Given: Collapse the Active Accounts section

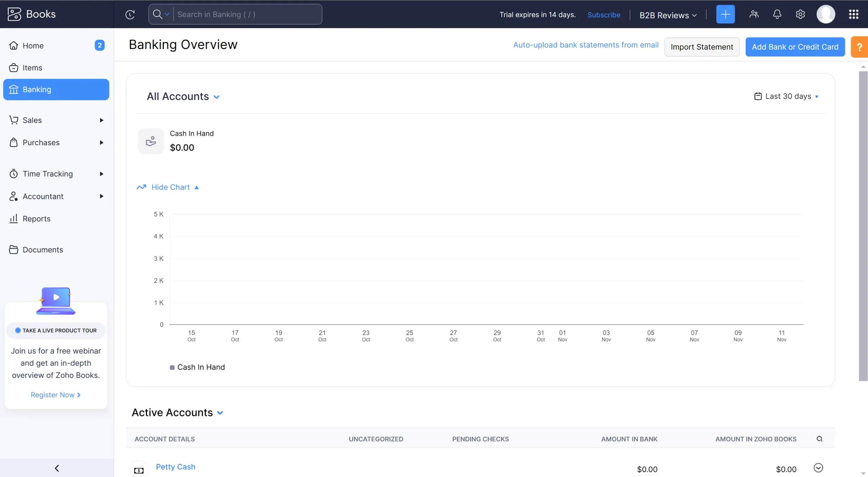Looking at the screenshot, I should pos(220,413).
